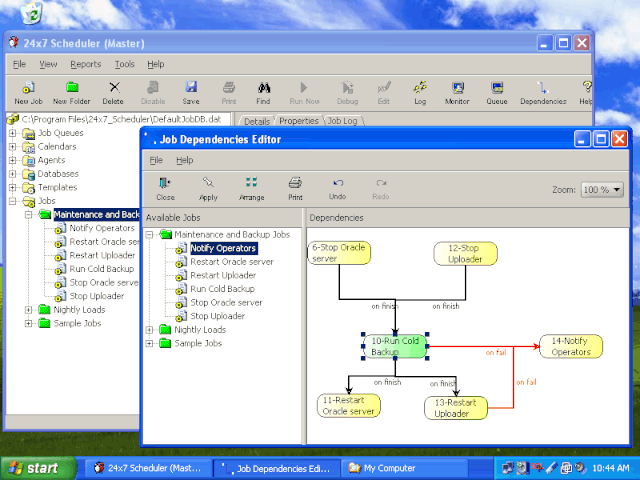Expand Calendars in Scheduler tree
Screen dimensions: 640x480
coord(13,147)
